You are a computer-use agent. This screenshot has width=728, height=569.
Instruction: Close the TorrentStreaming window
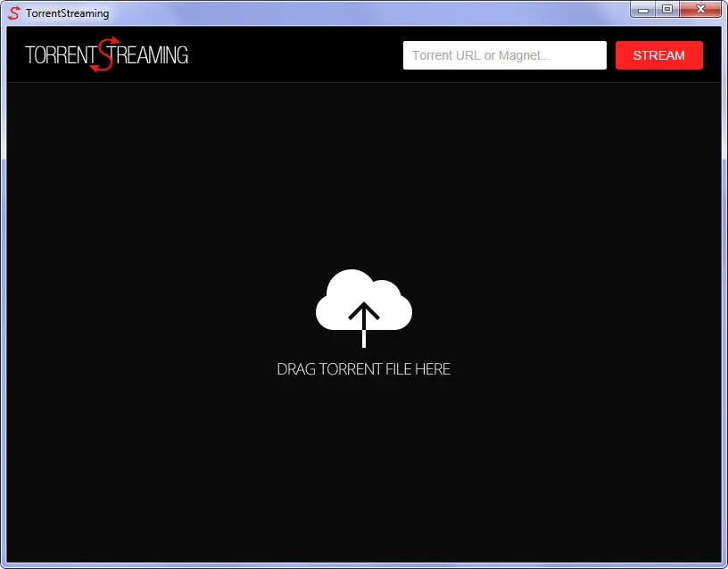[698, 9]
